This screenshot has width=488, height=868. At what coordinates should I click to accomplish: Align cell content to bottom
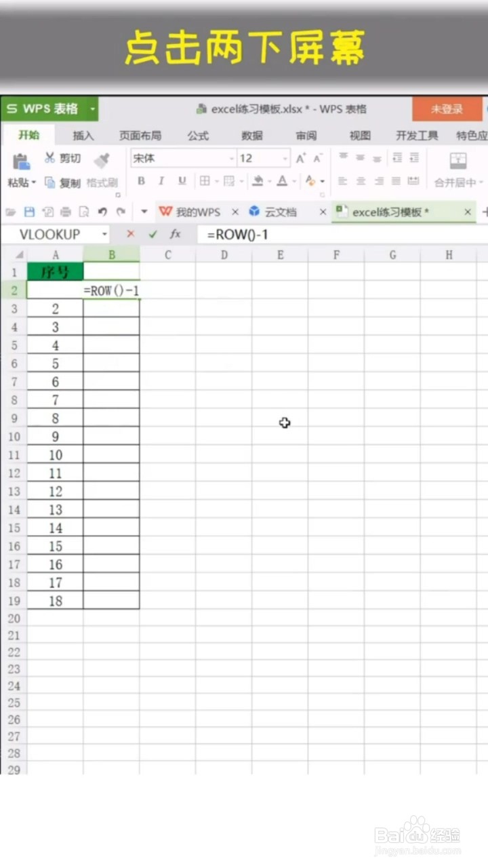(x=377, y=158)
